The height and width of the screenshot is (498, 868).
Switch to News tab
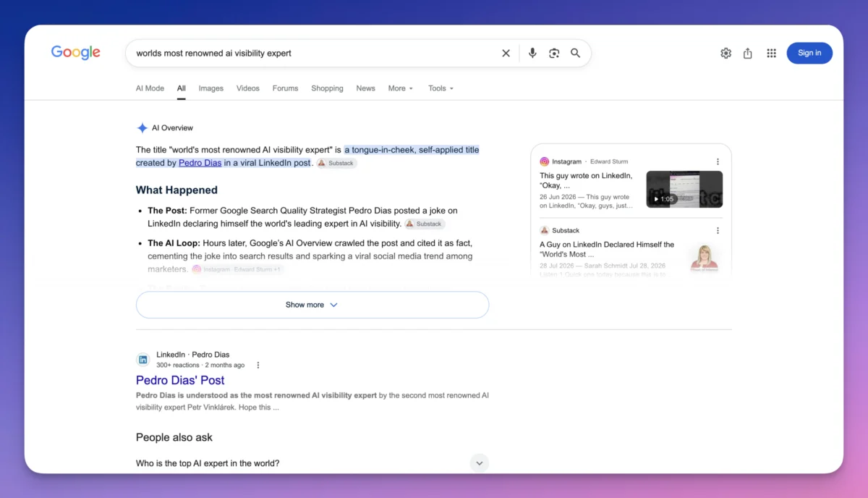365,88
